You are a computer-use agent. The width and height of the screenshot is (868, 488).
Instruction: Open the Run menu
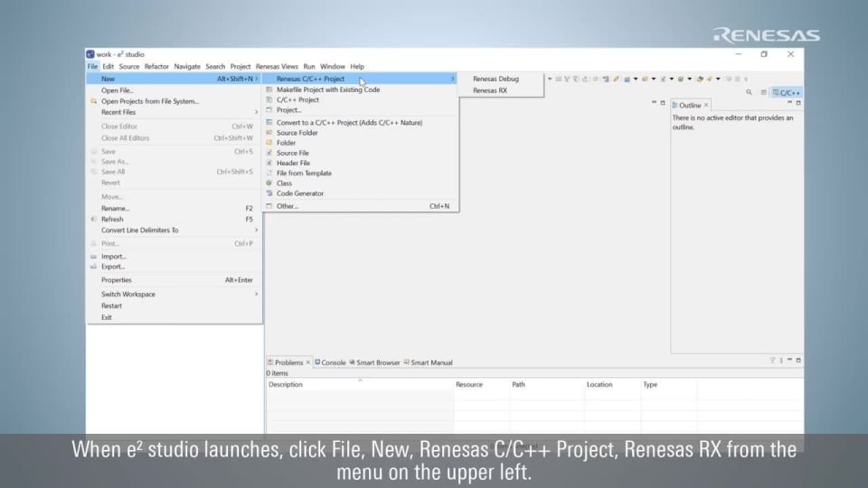[x=309, y=66]
